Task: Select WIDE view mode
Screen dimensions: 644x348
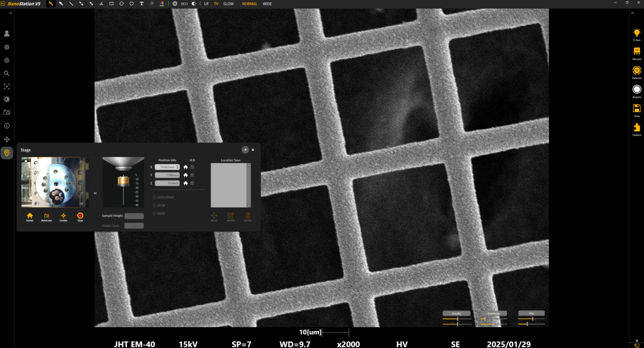Action: (267, 4)
